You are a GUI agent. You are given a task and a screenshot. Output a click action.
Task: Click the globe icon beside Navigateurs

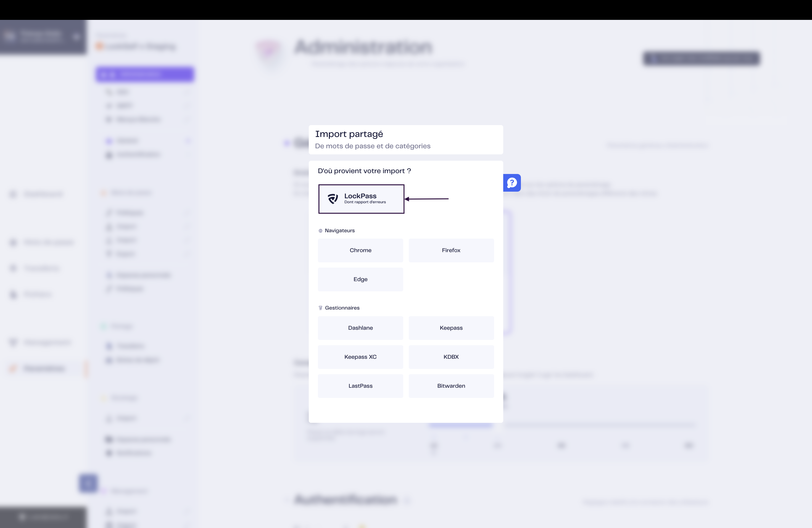pyautogui.click(x=320, y=231)
